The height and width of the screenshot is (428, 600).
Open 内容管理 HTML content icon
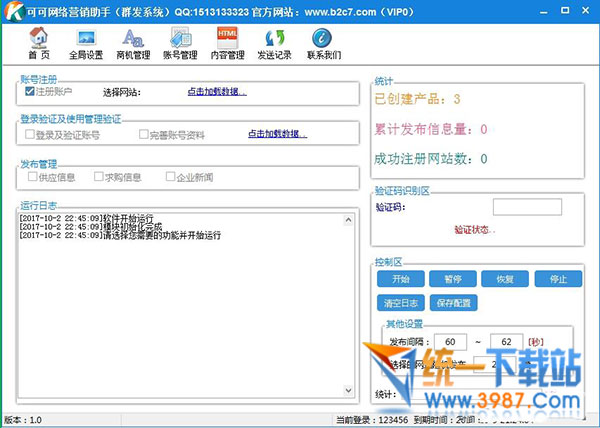228,44
